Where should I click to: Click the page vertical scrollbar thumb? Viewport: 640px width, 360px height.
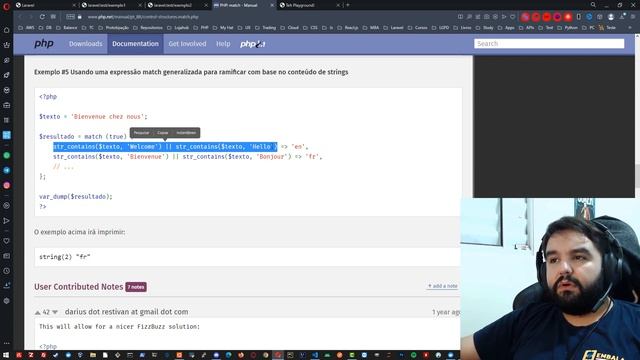click(637, 176)
